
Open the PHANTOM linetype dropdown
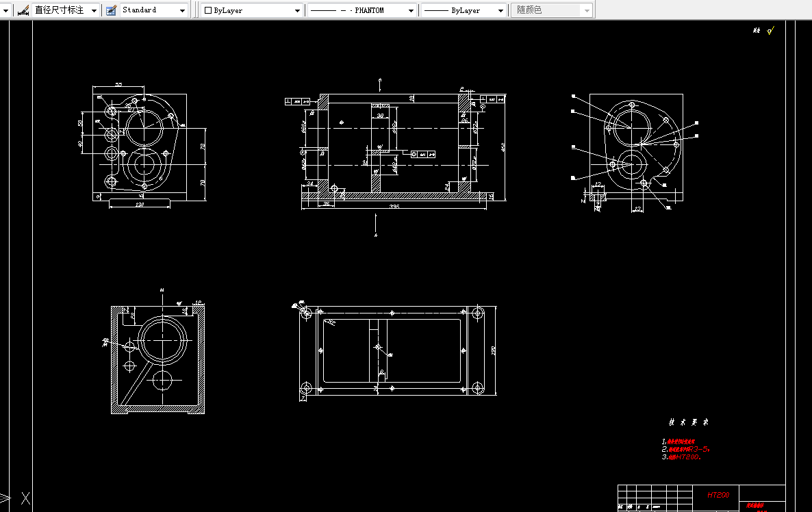tap(361, 10)
